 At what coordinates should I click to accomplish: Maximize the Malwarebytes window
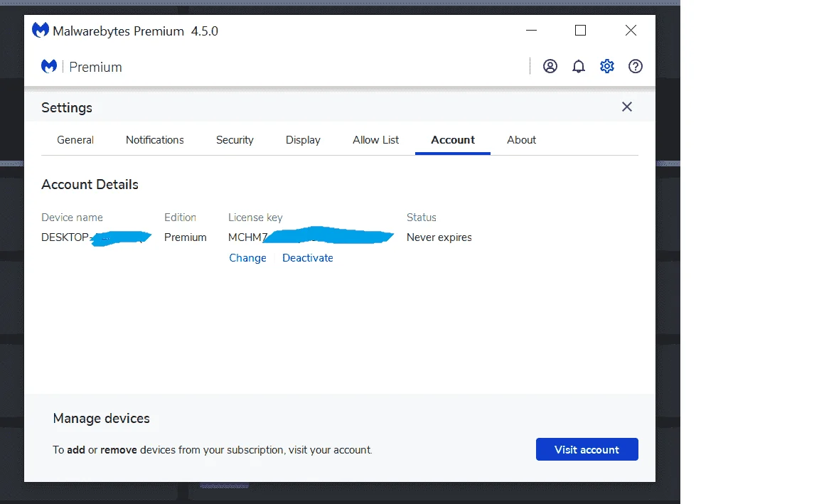coord(580,31)
